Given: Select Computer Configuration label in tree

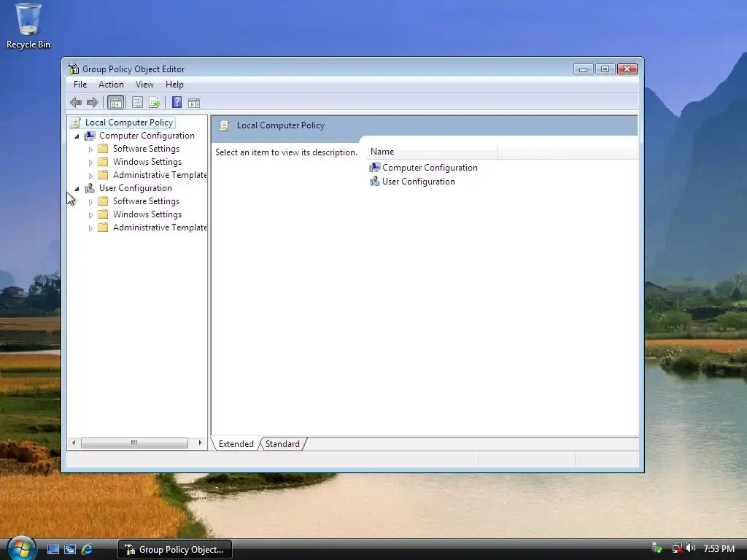Looking at the screenshot, I should tap(147, 136).
